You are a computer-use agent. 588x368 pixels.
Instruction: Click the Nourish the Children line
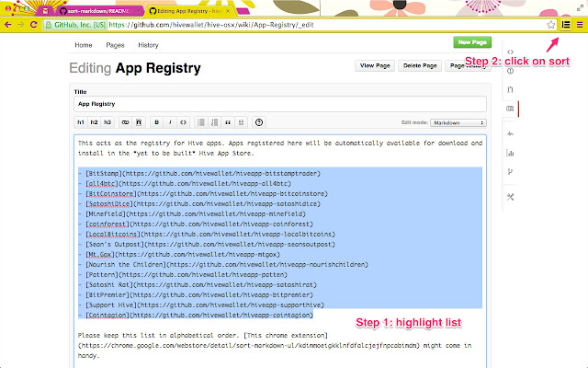(x=223, y=264)
